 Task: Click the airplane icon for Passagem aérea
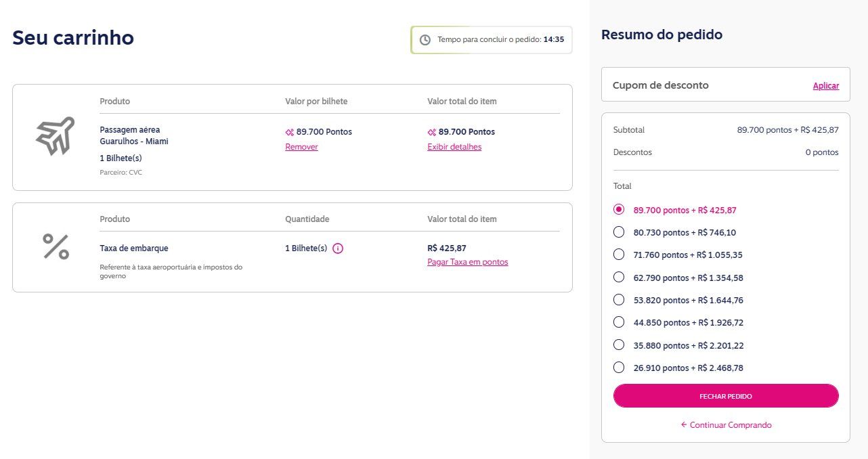[x=55, y=136]
